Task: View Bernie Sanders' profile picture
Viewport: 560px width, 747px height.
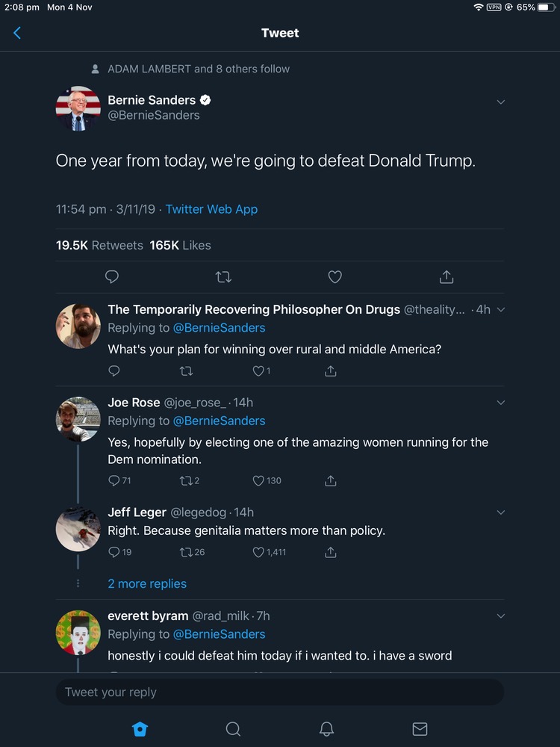Action: coord(78,108)
